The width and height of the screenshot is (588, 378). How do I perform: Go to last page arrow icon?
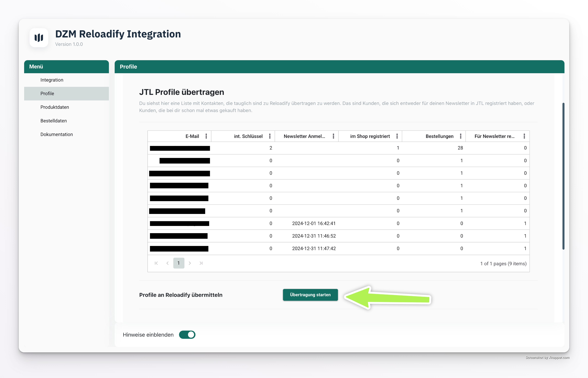(x=201, y=263)
